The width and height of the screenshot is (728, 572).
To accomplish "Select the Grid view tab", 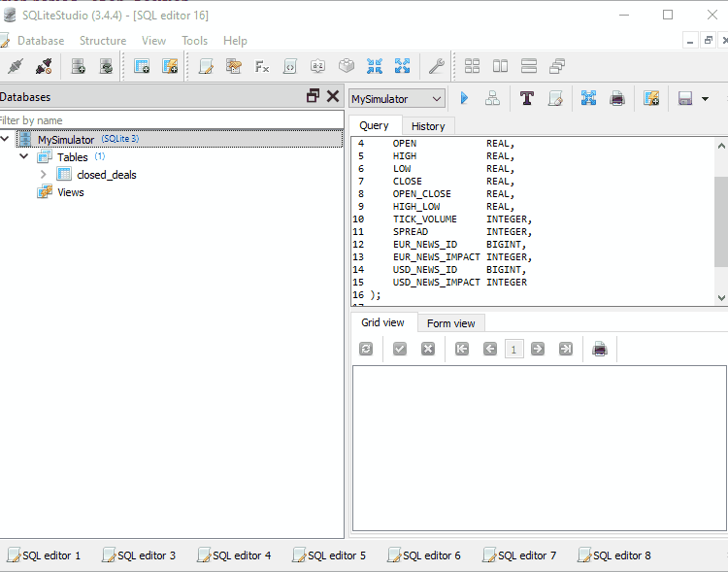I will (x=382, y=322).
